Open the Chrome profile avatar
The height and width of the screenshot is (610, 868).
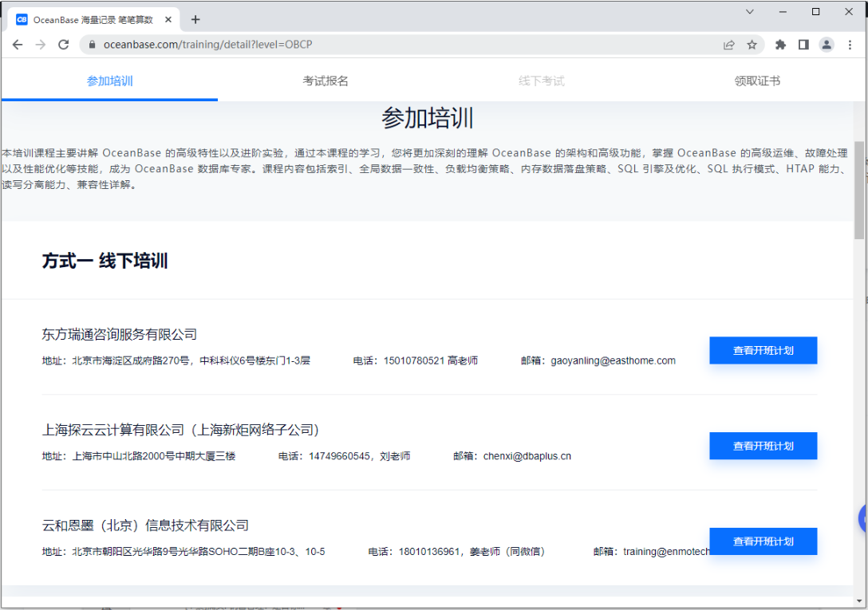click(x=827, y=45)
